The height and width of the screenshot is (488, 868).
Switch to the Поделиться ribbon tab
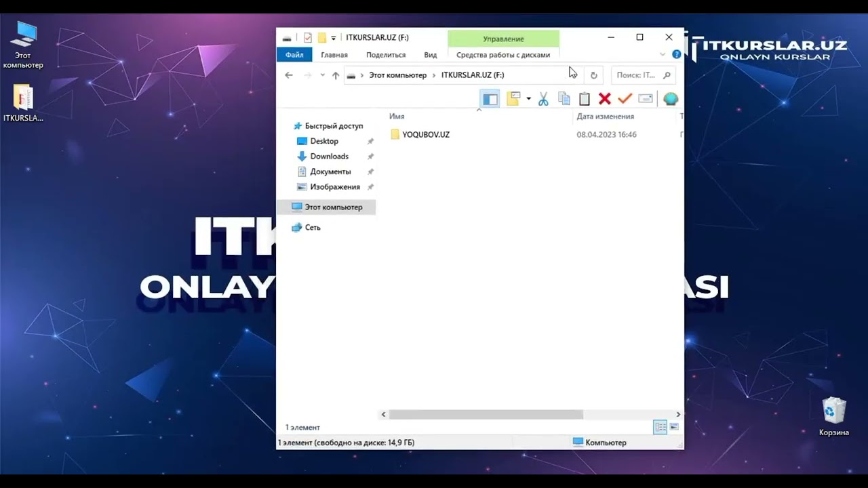point(386,55)
